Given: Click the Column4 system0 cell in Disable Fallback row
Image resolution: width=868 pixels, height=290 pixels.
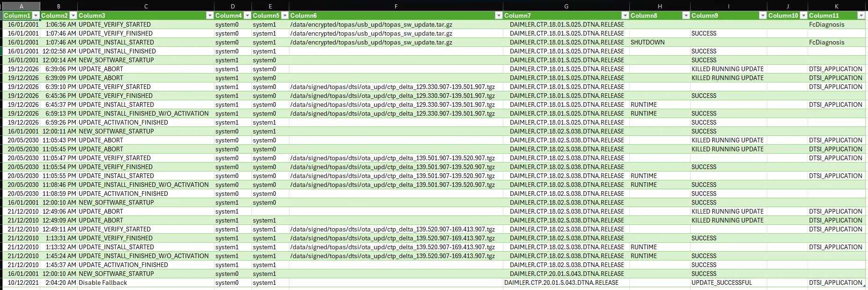Looking at the screenshot, I should click(233, 283).
